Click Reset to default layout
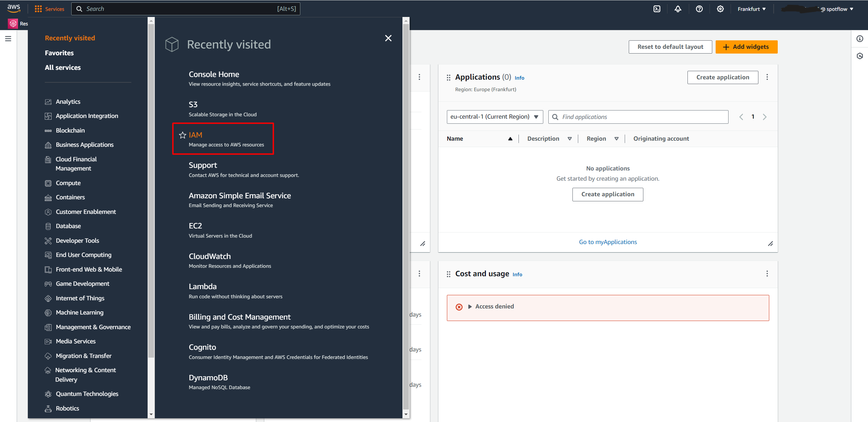The height and width of the screenshot is (422, 868). pyautogui.click(x=670, y=47)
